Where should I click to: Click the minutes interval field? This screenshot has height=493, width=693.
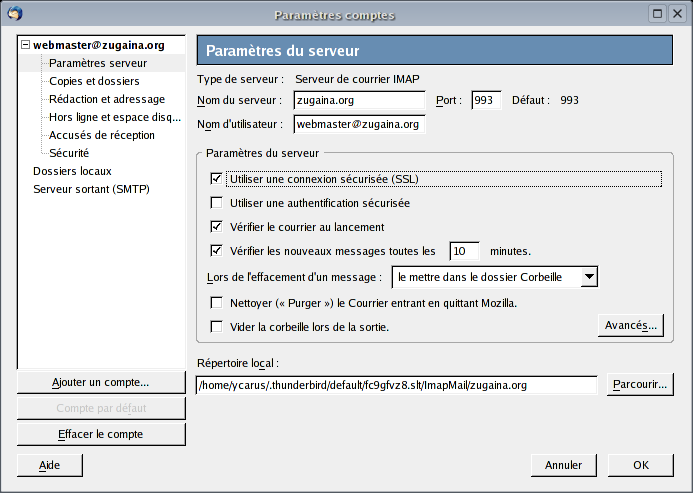(x=465, y=251)
